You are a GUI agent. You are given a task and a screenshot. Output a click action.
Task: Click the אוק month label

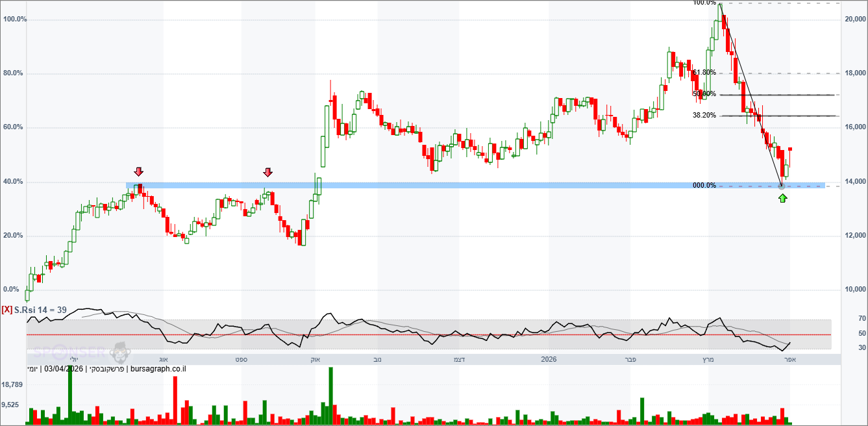[316, 359]
